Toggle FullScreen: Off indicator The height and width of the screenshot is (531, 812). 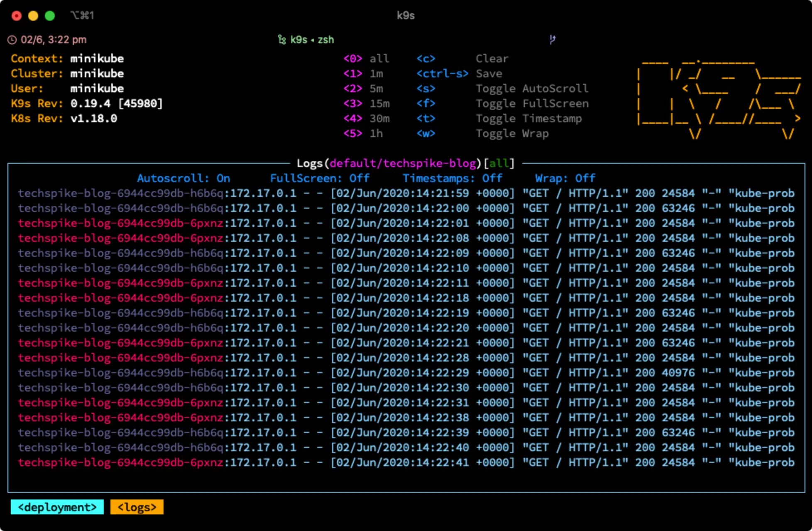(320, 178)
